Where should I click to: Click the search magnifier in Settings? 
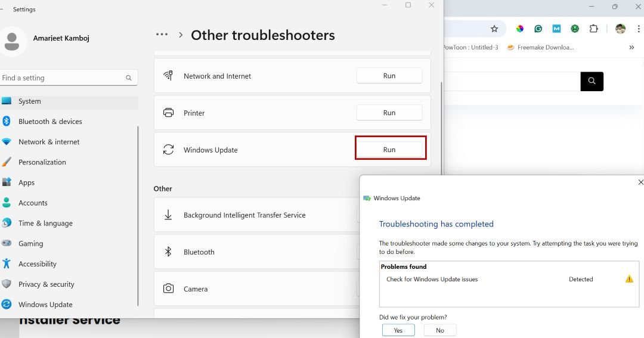click(129, 77)
